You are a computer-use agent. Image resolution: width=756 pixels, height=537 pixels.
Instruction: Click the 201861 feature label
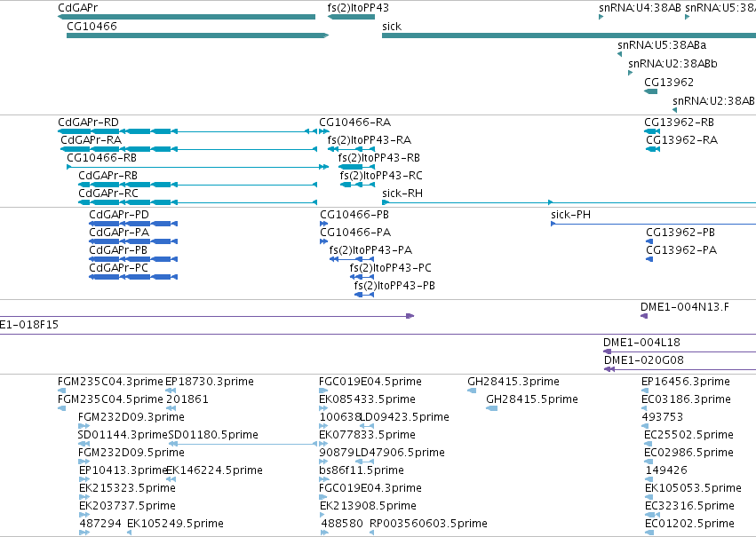click(187, 399)
